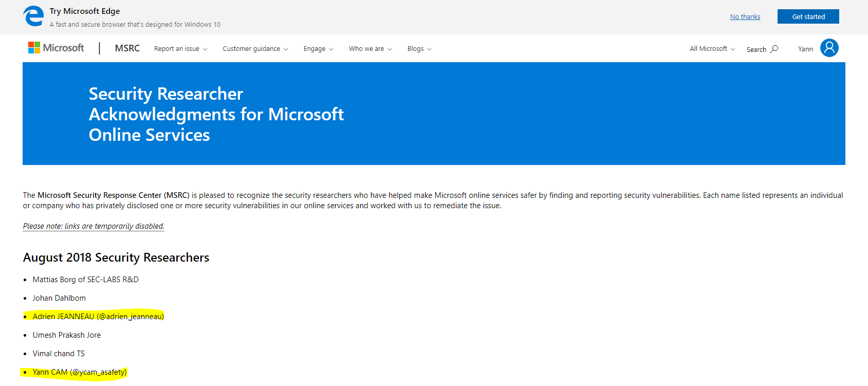Screen dimensions: 868x386
Task: Expand the All Microsoft menu
Action: [x=712, y=49]
